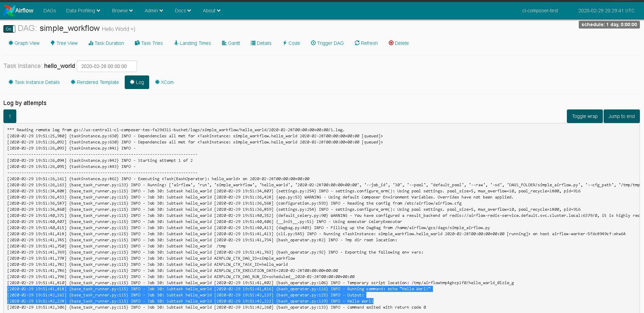Toggle wrap for the log output

point(585,116)
